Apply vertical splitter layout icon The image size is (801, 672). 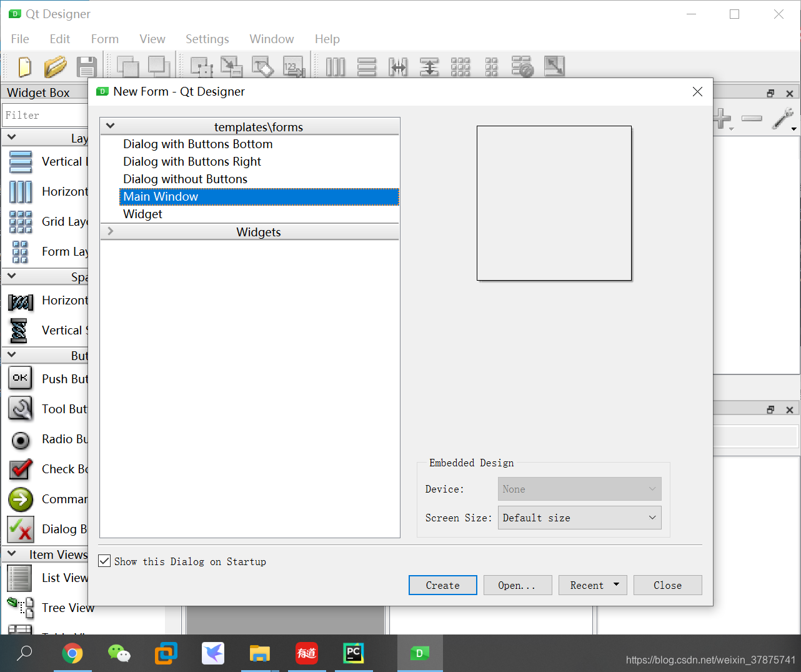[429, 67]
